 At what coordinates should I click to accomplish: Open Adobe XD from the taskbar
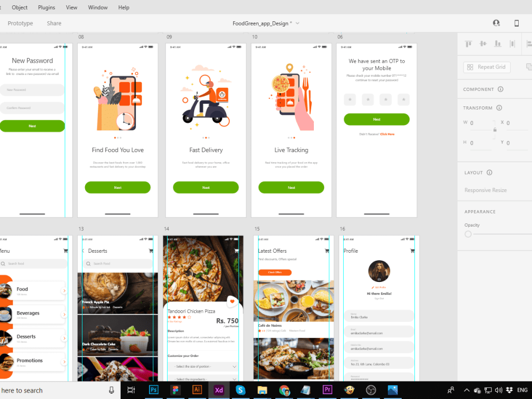(x=219, y=390)
